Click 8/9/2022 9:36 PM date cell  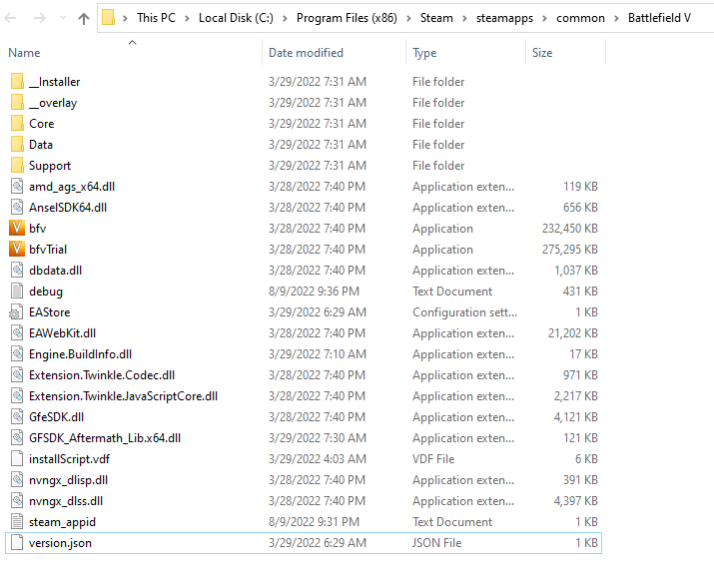coord(314,292)
